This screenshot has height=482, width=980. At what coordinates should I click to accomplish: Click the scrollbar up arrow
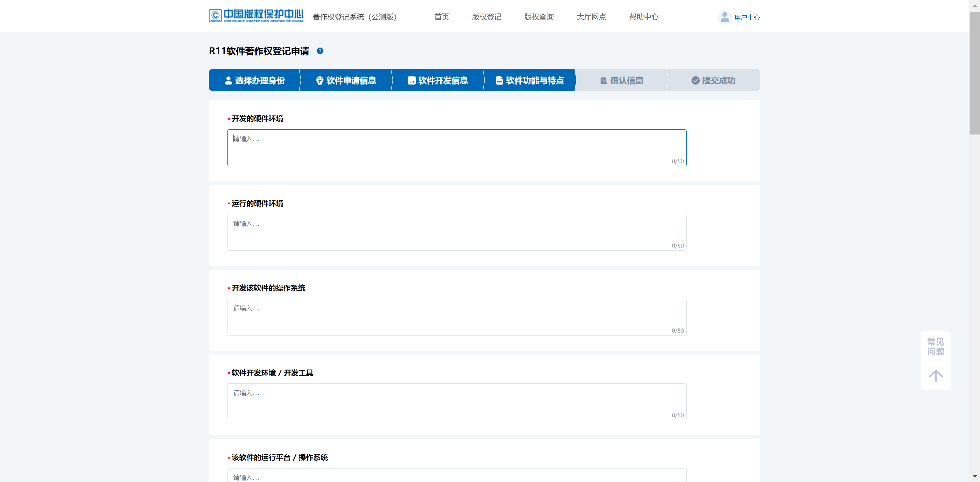coord(974,6)
